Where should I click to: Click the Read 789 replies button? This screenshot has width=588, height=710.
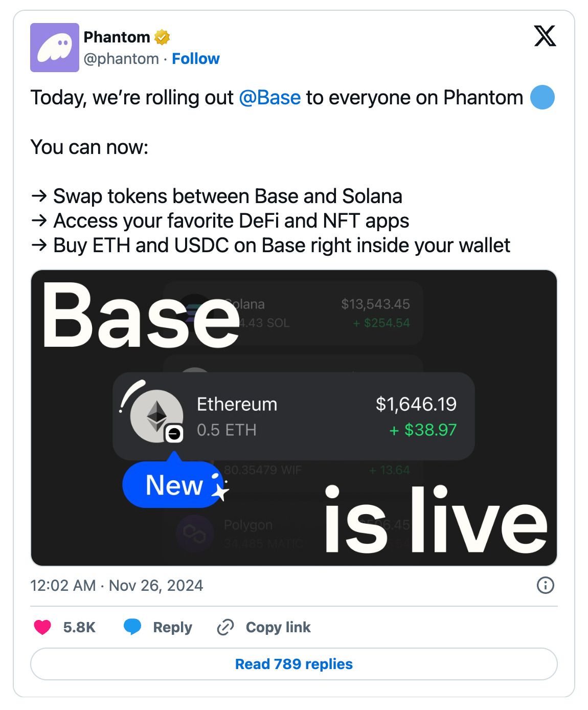click(294, 664)
